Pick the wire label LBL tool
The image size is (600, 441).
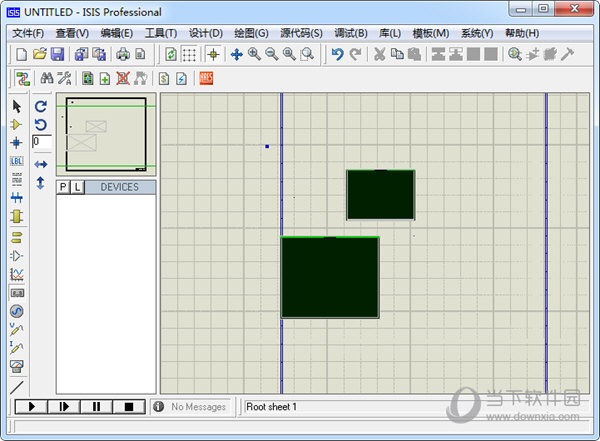pyautogui.click(x=16, y=161)
